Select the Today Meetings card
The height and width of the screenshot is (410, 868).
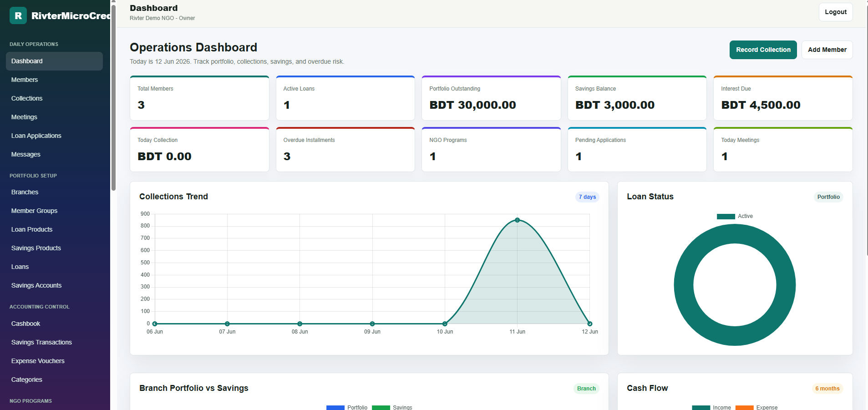point(783,149)
